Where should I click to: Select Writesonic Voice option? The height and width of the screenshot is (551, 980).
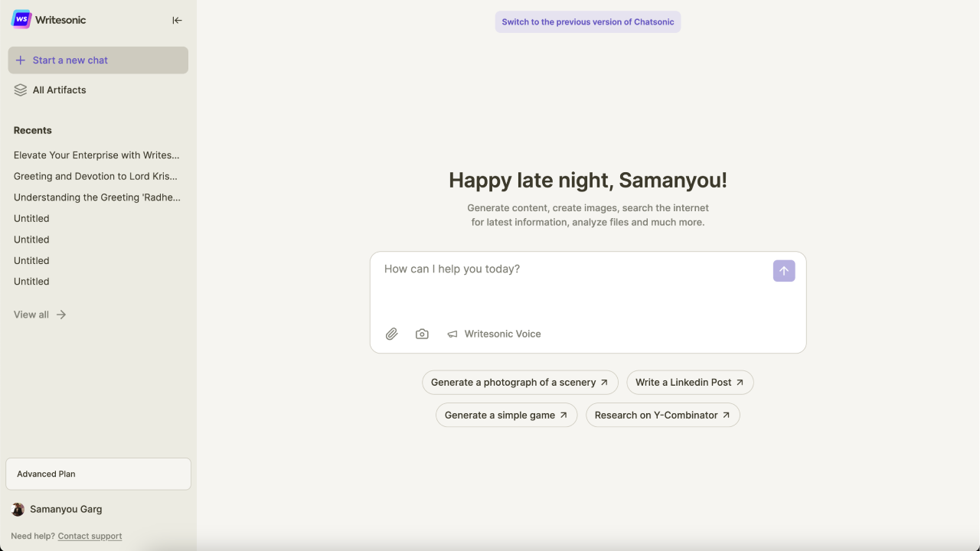click(x=494, y=334)
